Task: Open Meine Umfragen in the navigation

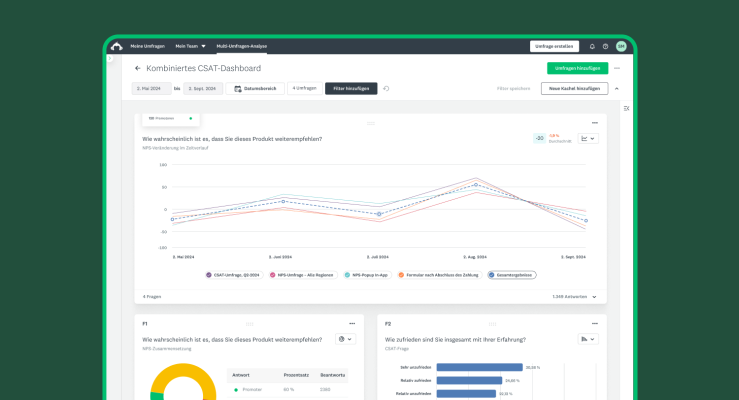Action: pyautogui.click(x=146, y=46)
